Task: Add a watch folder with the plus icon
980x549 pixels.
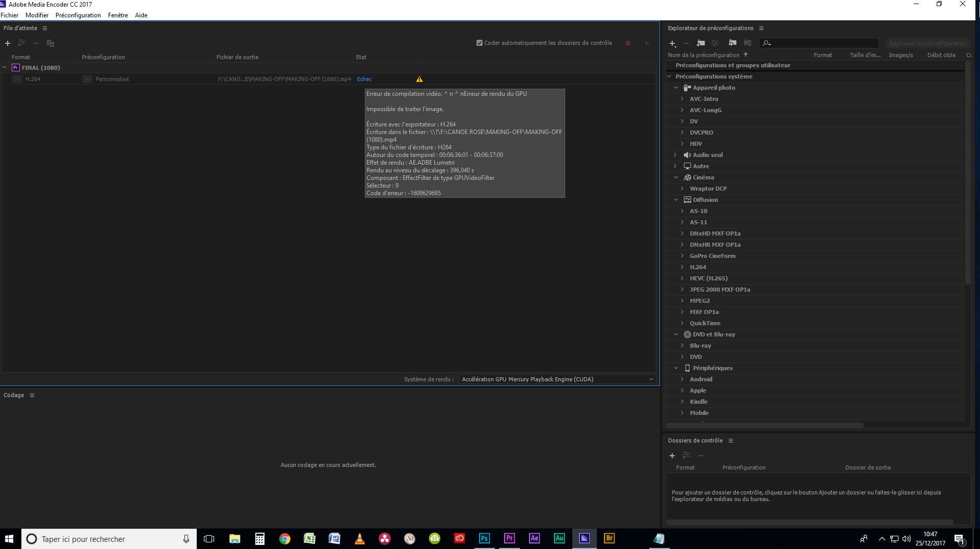Action: pyautogui.click(x=672, y=456)
